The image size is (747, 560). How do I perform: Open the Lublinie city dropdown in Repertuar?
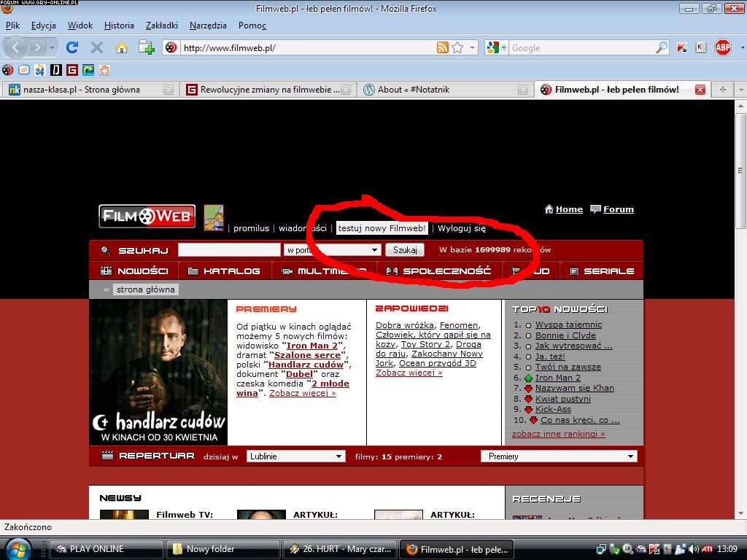click(295, 456)
